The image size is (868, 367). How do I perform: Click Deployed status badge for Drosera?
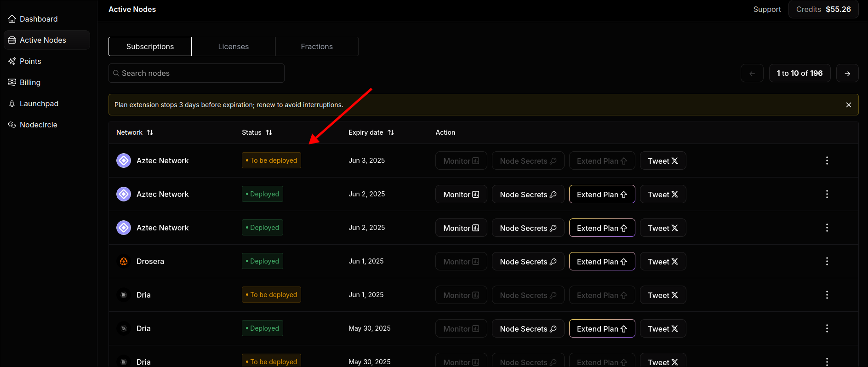click(263, 261)
